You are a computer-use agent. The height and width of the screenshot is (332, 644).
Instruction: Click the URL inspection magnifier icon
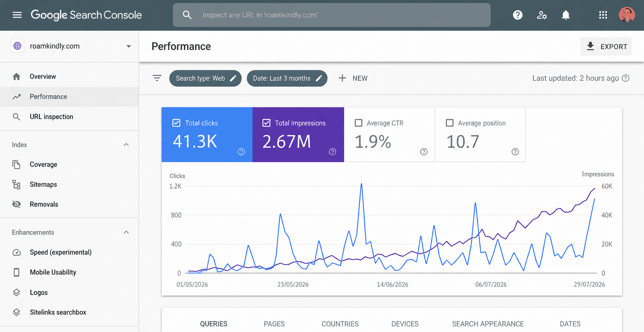click(17, 117)
